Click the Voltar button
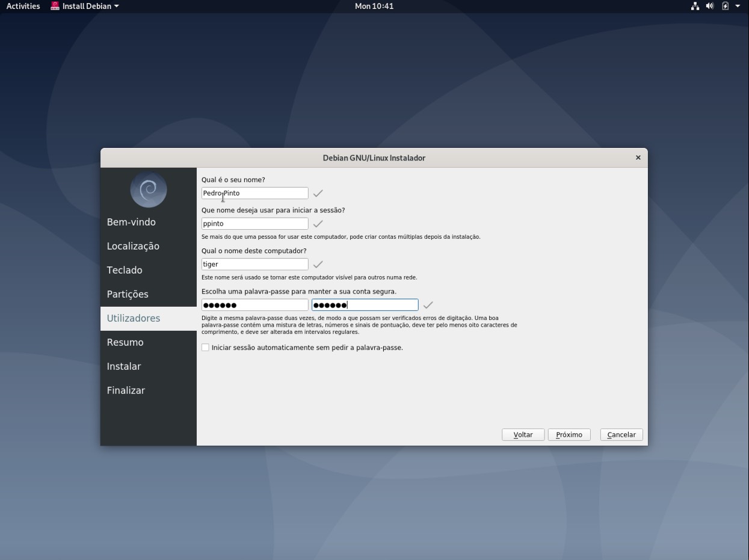Screen dimensions: 749x560 (522, 434)
